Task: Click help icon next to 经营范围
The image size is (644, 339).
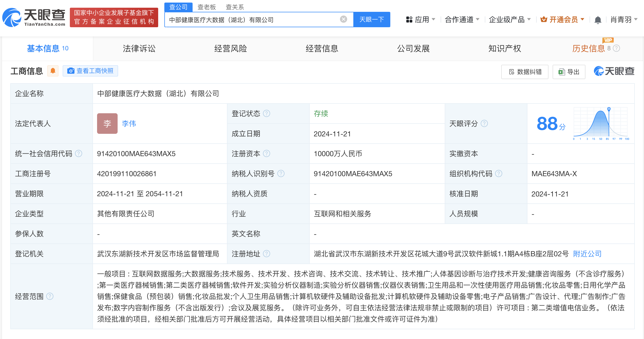Action: 50,296
